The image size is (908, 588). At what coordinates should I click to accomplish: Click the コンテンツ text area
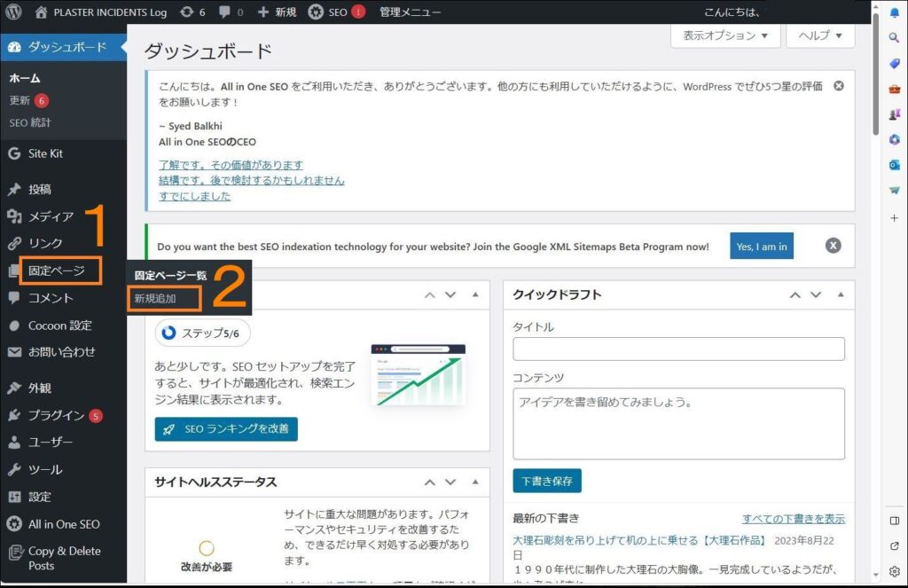(678, 424)
